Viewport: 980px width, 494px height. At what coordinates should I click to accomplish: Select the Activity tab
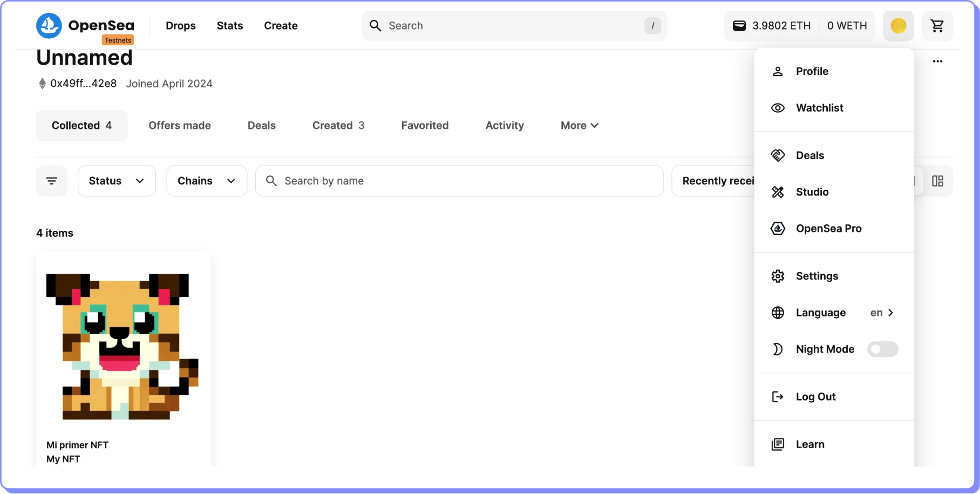tap(505, 126)
